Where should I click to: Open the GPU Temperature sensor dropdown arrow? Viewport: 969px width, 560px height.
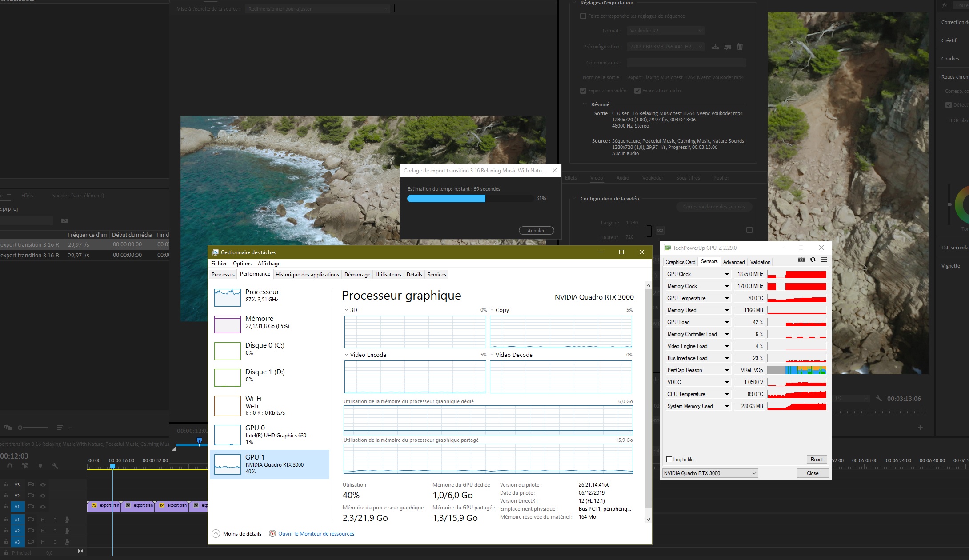click(727, 298)
